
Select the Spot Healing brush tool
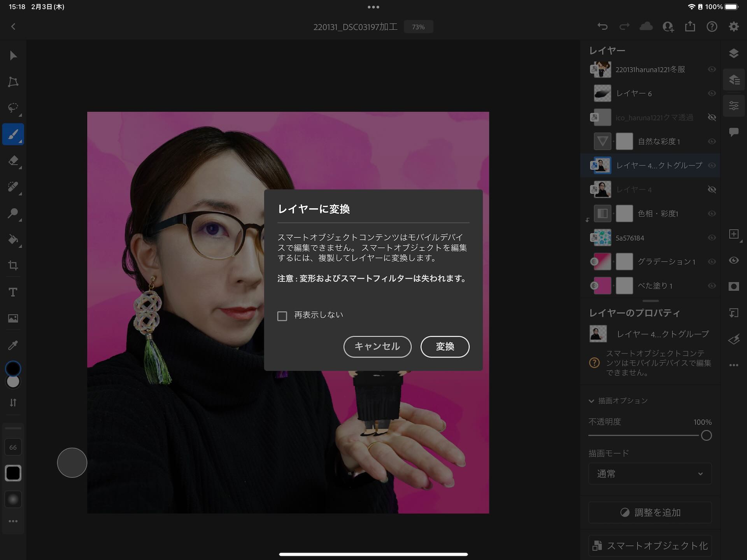click(13, 187)
